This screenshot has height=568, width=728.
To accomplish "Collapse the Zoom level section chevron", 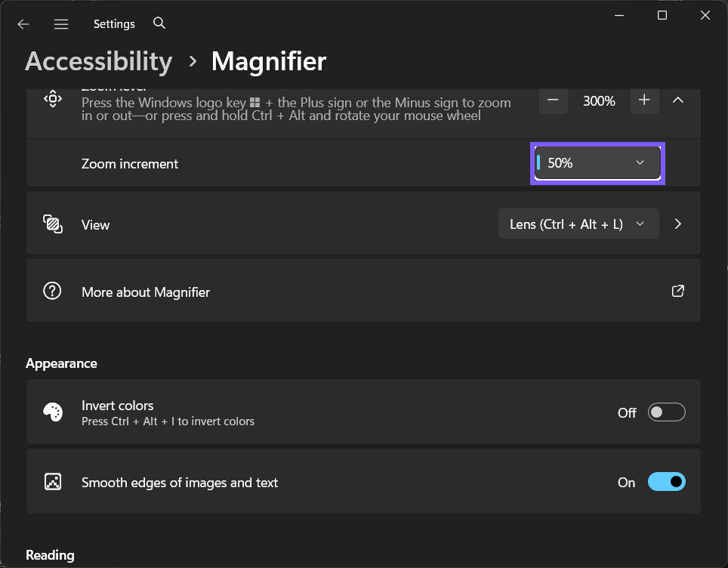I will (x=678, y=100).
